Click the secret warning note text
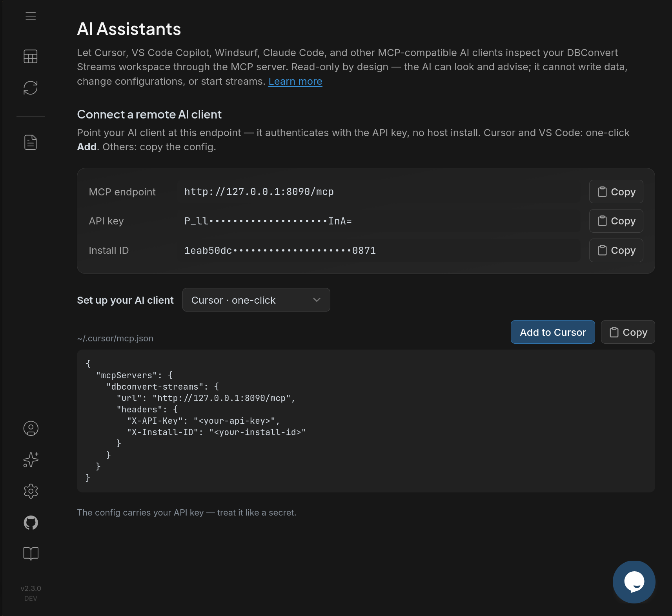 [186, 512]
